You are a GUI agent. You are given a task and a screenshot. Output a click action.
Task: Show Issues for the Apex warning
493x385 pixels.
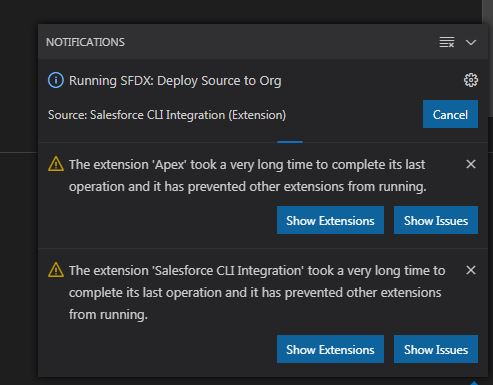coord(436,220)
